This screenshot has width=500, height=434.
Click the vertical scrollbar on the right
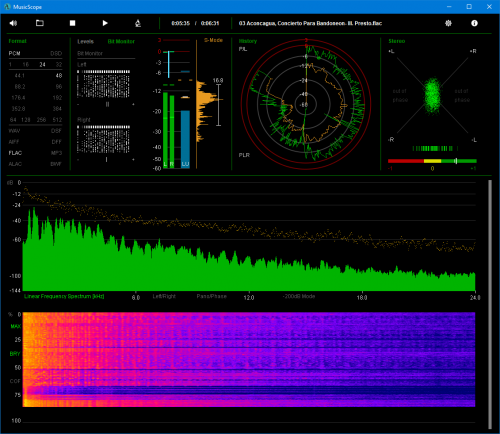point(490,305)
